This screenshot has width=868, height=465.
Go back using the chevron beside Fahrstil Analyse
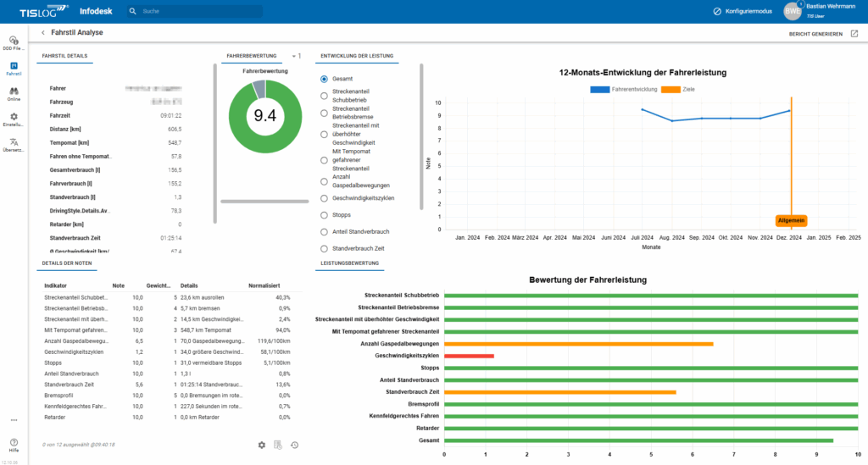pyautogui.click(x=43, y=33)
